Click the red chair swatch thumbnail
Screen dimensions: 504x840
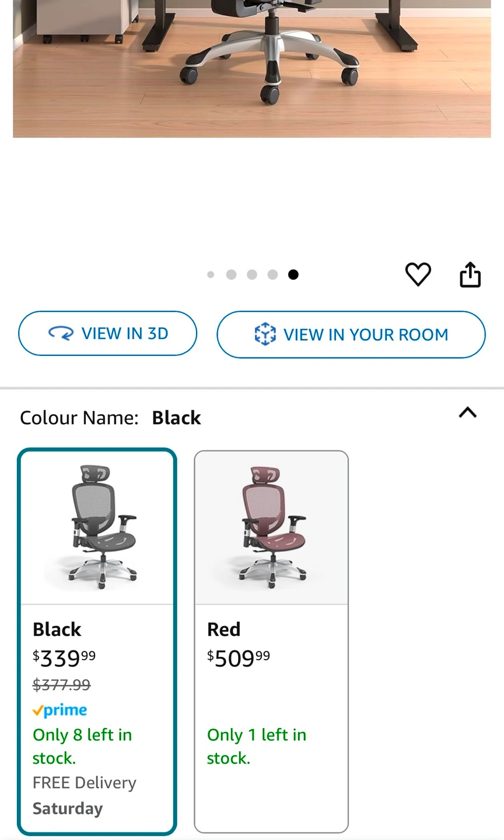pyautogui.click(x=271, y=527)
